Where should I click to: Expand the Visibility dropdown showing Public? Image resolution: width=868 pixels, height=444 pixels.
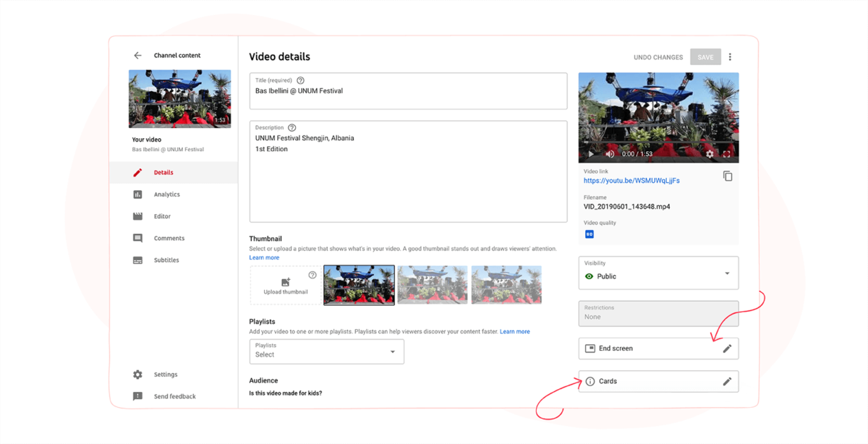click(727, 273)
